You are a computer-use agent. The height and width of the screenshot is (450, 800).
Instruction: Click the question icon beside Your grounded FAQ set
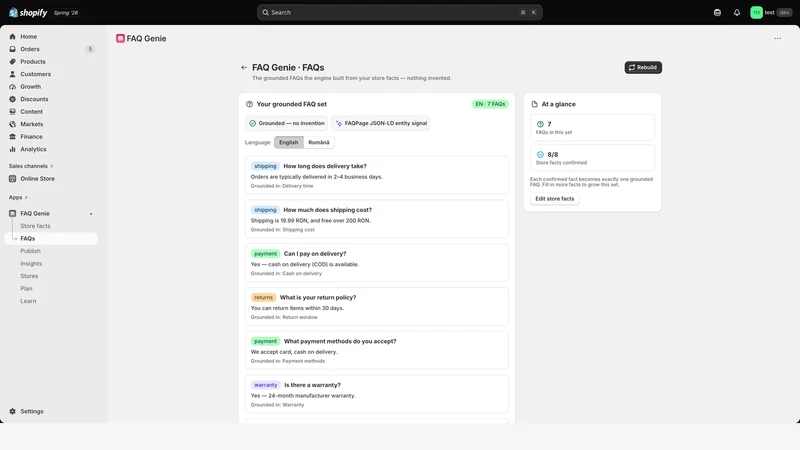[x=249, y=104]
